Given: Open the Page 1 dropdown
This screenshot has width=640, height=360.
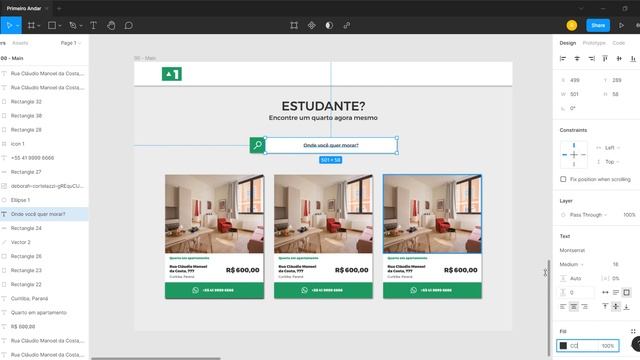Looking at the screenshot, I should 71,43.
